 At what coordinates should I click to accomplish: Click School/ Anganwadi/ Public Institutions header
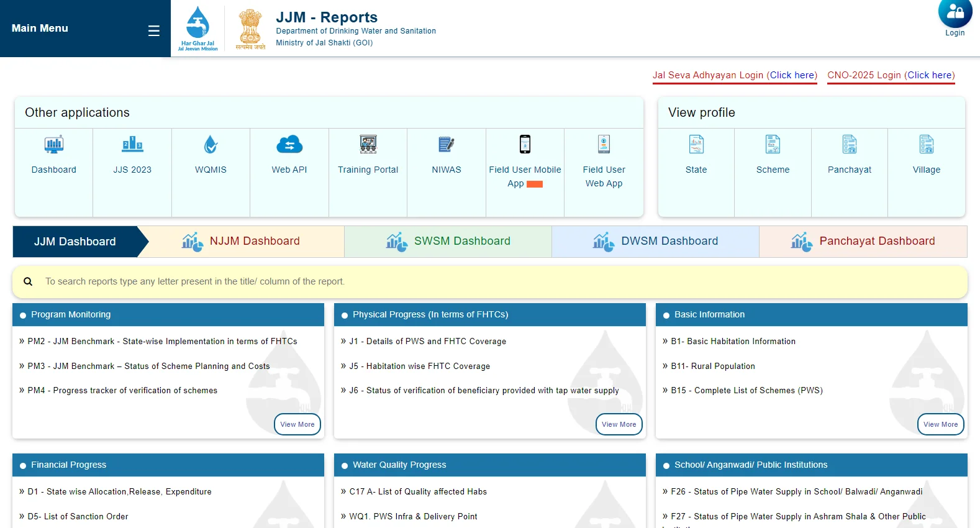[812, 465]
